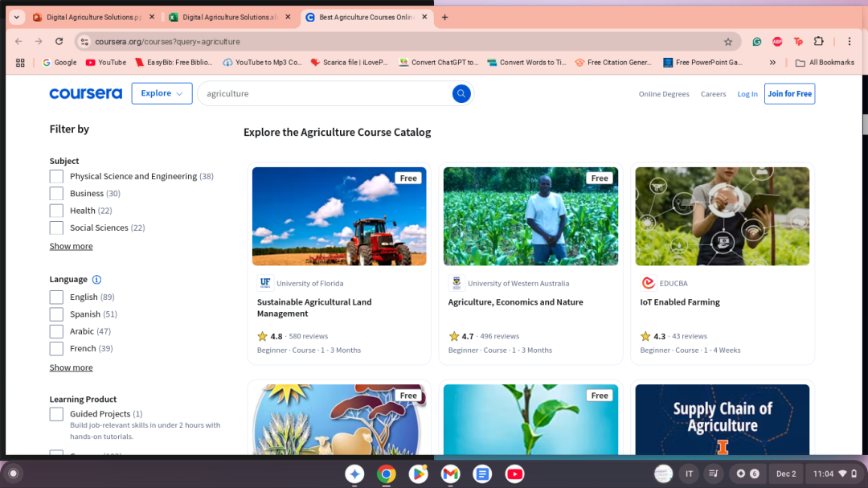The height and width of the screenshot is (488, 868).
Task: Click the blue search magnifier button
Action: [461, 93]
